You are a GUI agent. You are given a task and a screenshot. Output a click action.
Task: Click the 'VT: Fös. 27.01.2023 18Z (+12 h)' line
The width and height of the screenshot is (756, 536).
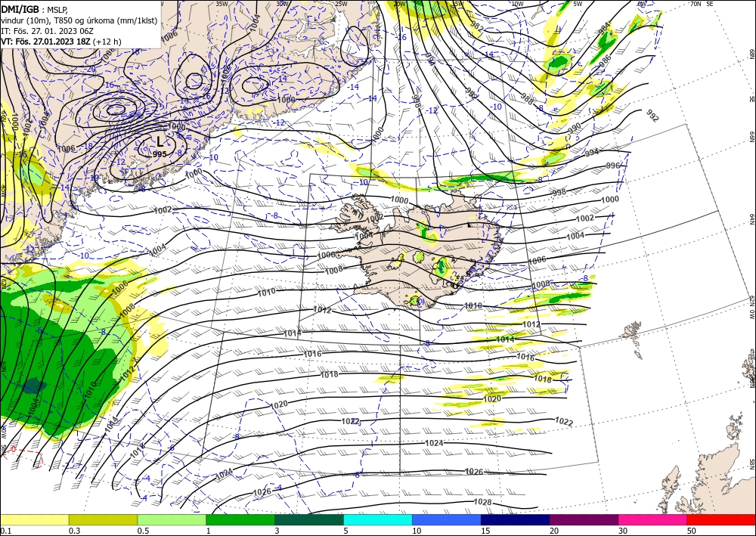60,42
